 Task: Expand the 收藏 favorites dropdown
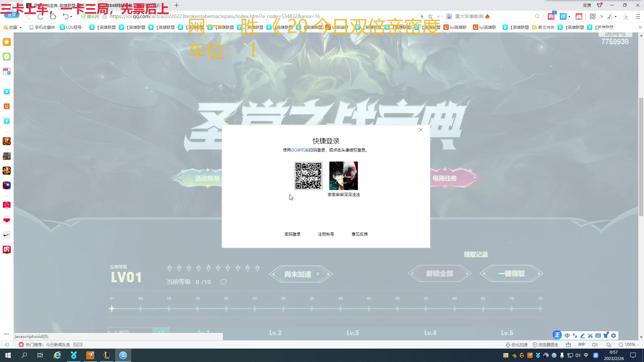pyautogui.click(x=20, y=27)
